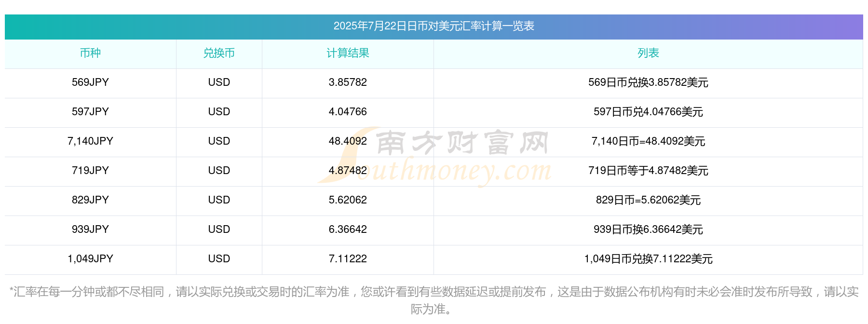Click the USD cell in the 829JPY row
Viewport: 868px width, 324px height.
click(219, 200)
